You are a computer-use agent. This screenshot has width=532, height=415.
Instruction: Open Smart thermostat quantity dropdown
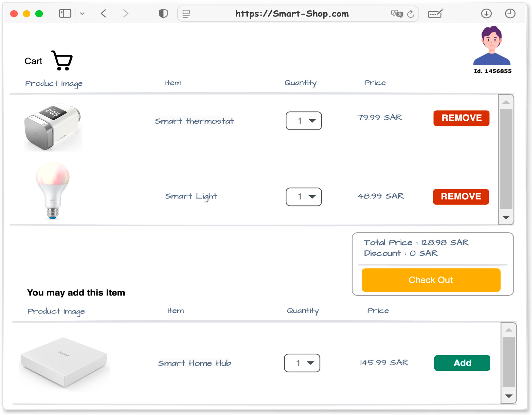304,121
